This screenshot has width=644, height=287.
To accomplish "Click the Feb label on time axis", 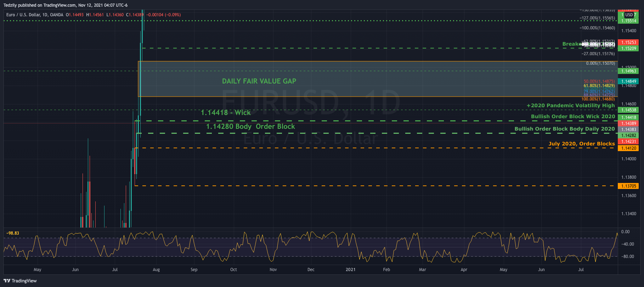I will [386, 270].
